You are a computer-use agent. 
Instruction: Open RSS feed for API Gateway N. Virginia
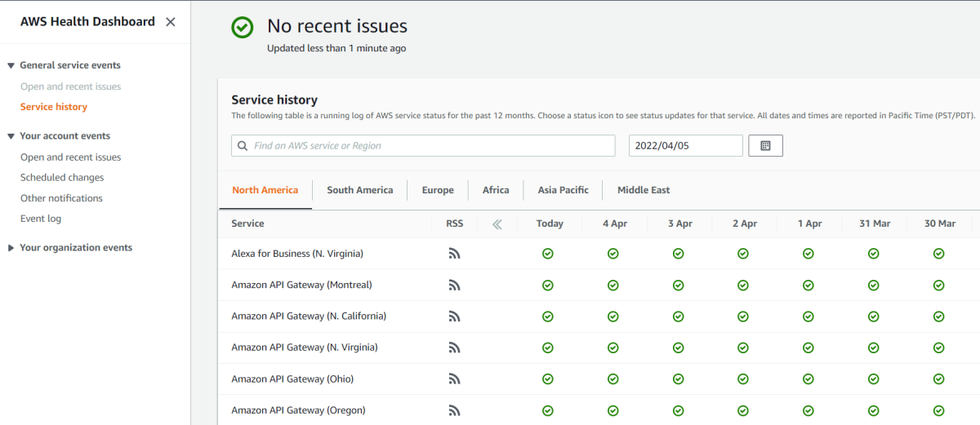[x=455, y=348]
